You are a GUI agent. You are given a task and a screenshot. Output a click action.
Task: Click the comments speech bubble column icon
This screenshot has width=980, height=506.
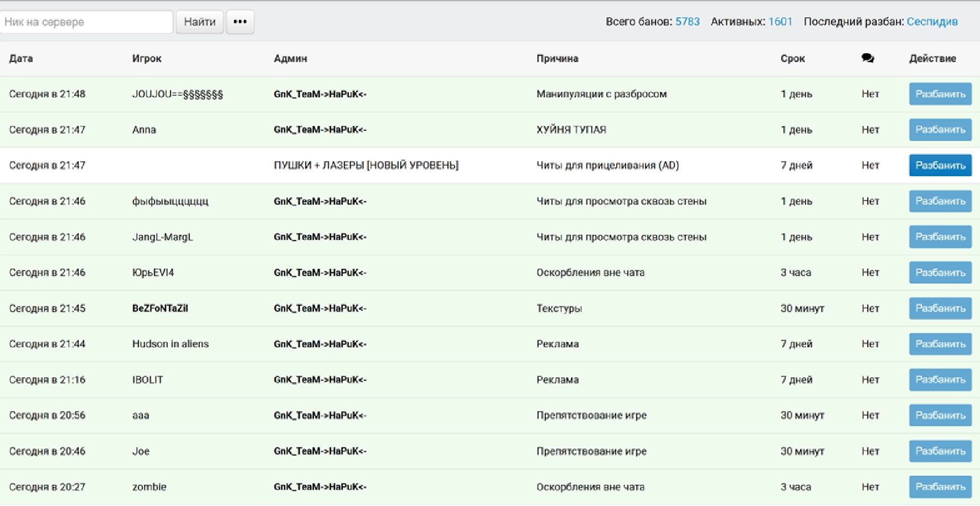coord(867,58)
